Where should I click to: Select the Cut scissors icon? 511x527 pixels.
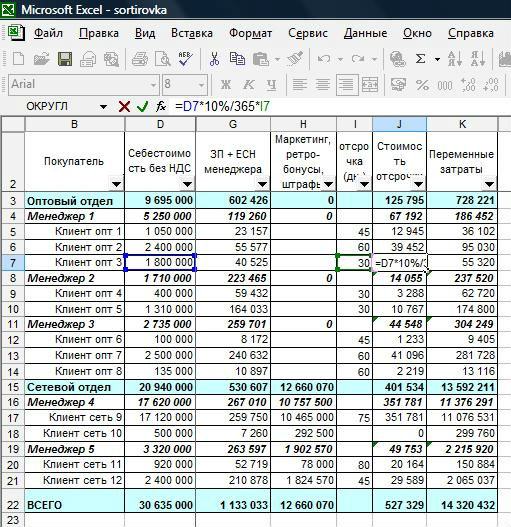click(x=214, y=59)
